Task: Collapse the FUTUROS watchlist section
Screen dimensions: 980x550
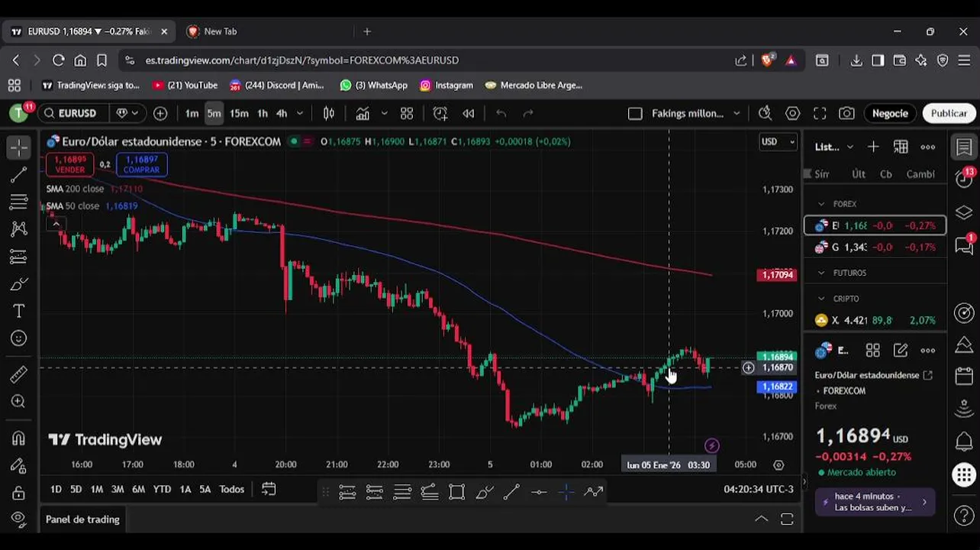Action: point(821,273)
